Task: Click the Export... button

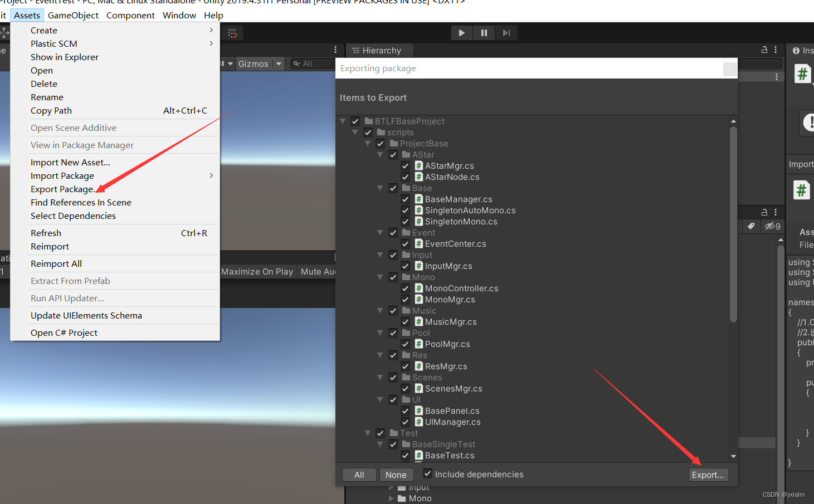Action: (x=708, y=474)
